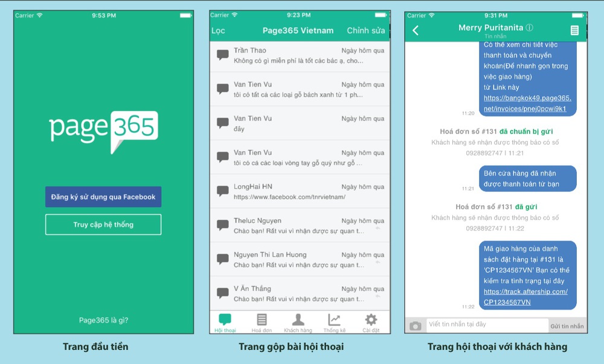Tap Lọc filter in the conversation list header
This screenshot has width=604, height=364.
[x=218, y=31]
